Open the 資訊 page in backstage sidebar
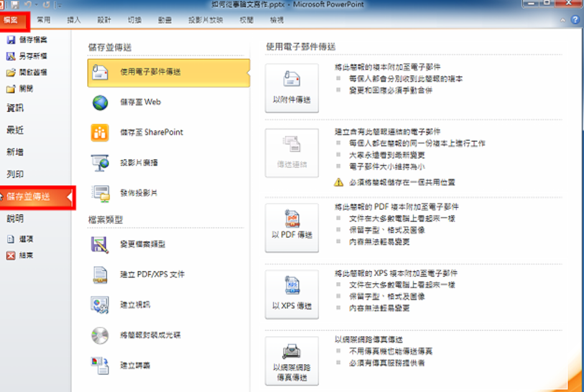The width and height of the screenshot is (584, 392). 16,108
